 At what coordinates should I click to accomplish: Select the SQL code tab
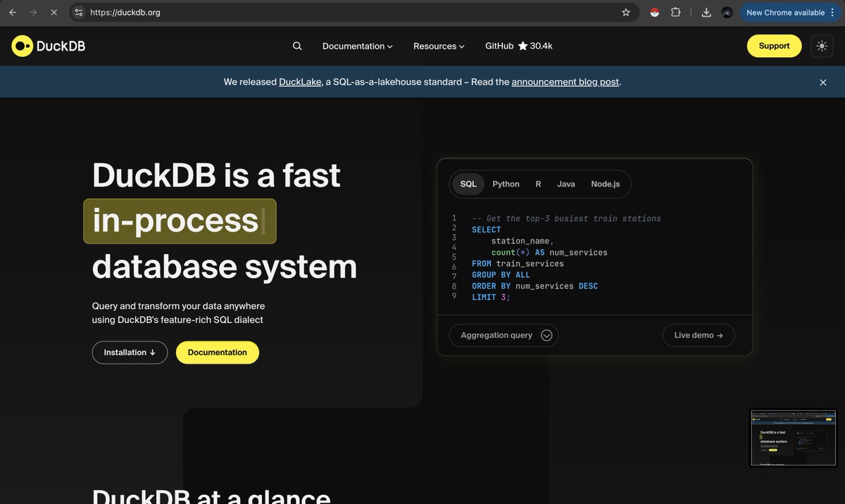click(x=468, y=184)
